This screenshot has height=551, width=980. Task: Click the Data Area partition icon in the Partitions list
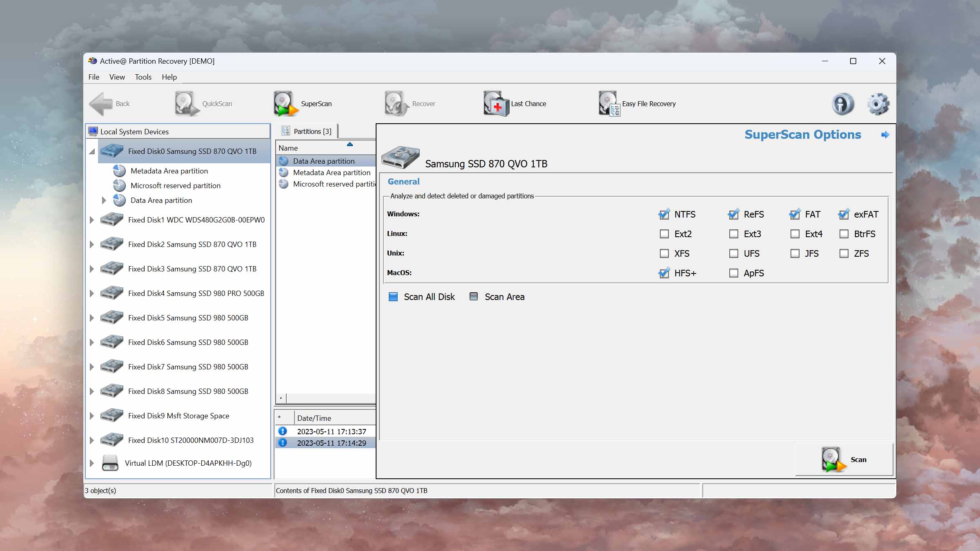(284, 161)
